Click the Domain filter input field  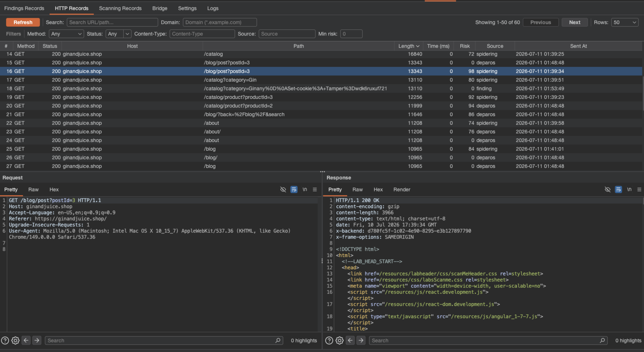pyautogui.click(x=220, y=22)
